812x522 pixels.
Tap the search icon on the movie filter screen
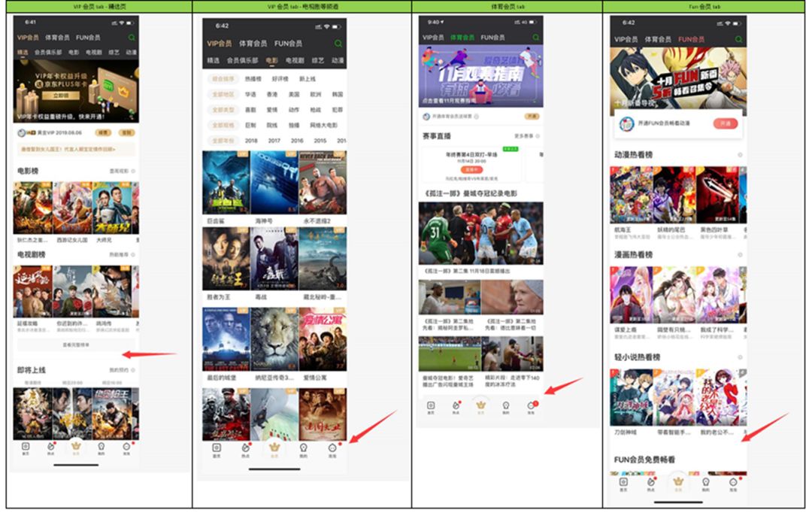338,44
